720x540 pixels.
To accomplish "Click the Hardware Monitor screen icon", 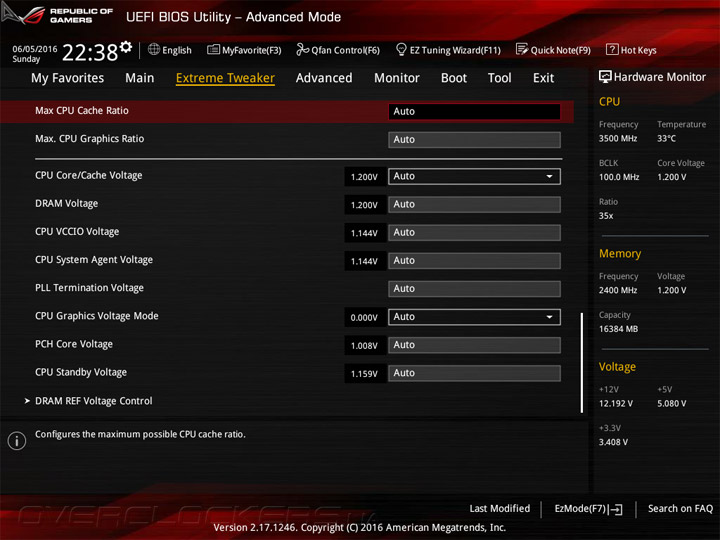I will pyautogui.click(x=605, y=77).
